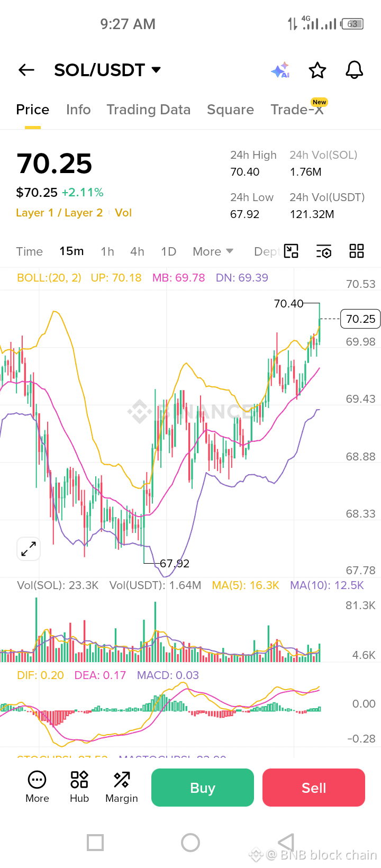This screenshot has width=381, height=868.
Task: Tap the 24h Low value 67.92
Action: tap(245, 214)
